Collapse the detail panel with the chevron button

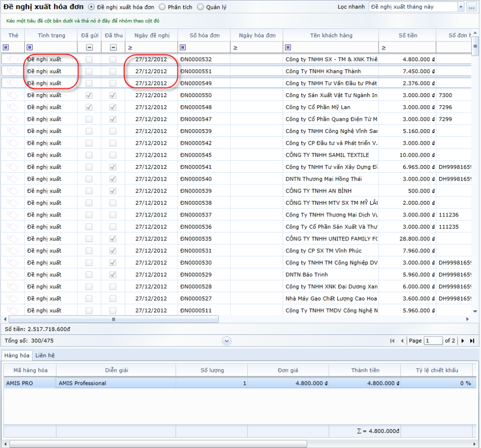click(226, 341)
